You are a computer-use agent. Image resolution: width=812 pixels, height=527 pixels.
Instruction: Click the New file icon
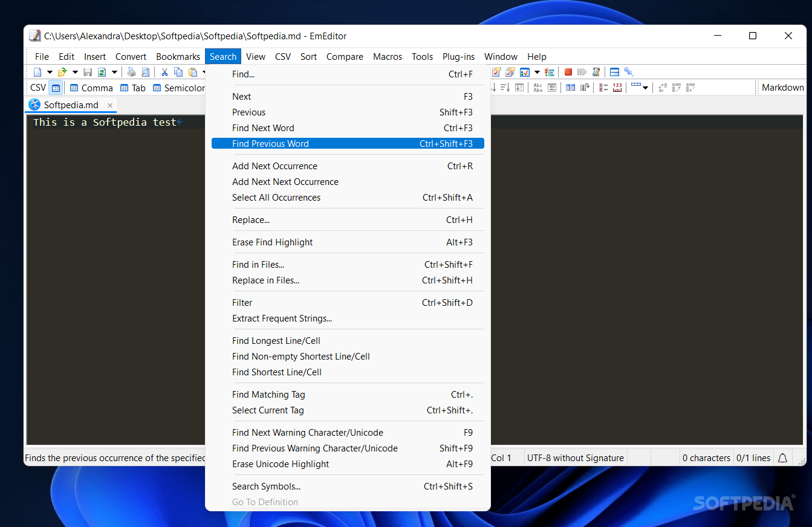(37, 72)
